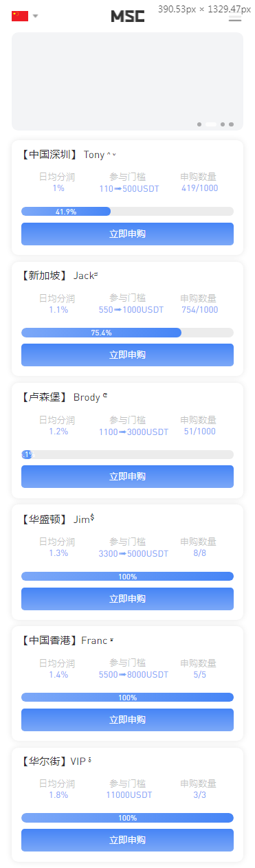The width and height of the screenshot is (255, 868).
Task: Click the MSC logo
Action: coord(128,16)
